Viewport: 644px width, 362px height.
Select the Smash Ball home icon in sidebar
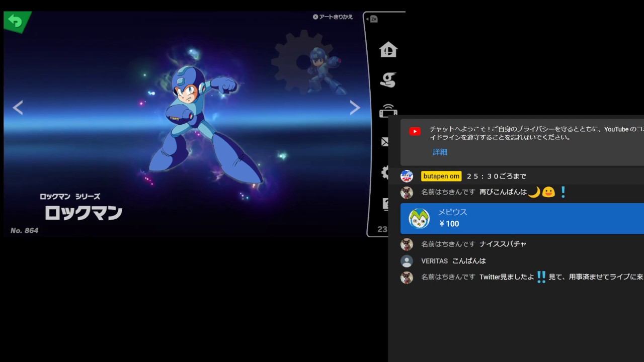[387, 49]
